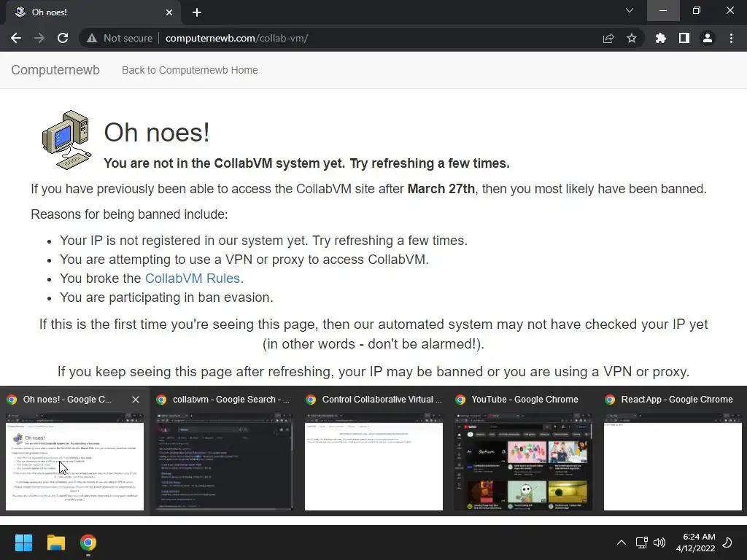Click the March 27th bold text
This screenshot has height=560, width=747.
click(x=441, y=189)
